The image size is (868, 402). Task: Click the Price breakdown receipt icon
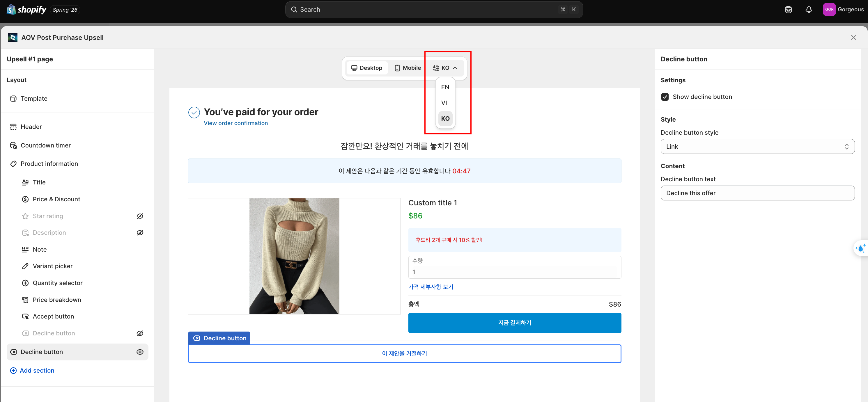pyautogui.click(x=25, y=300)
